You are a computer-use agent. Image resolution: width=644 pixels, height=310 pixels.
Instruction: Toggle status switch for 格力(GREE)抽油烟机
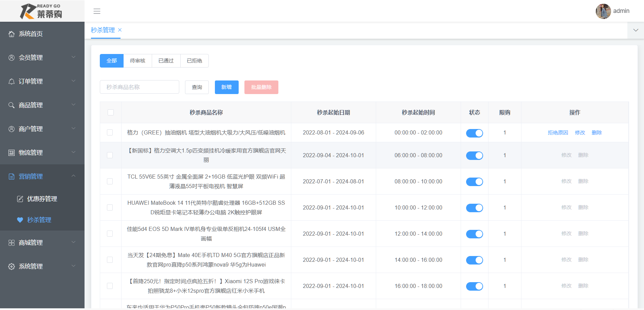coord(474,133)
